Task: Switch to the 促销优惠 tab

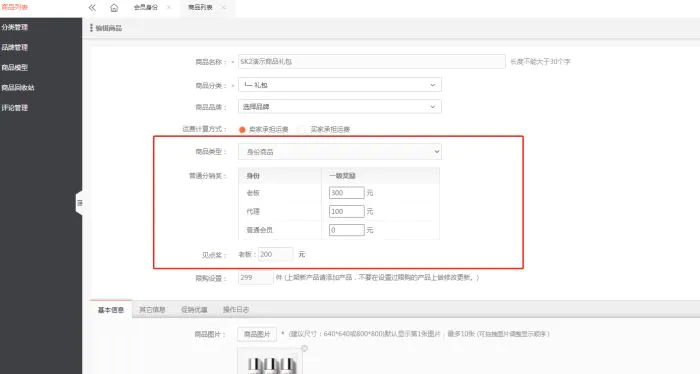Action: [x=194, y=310]
